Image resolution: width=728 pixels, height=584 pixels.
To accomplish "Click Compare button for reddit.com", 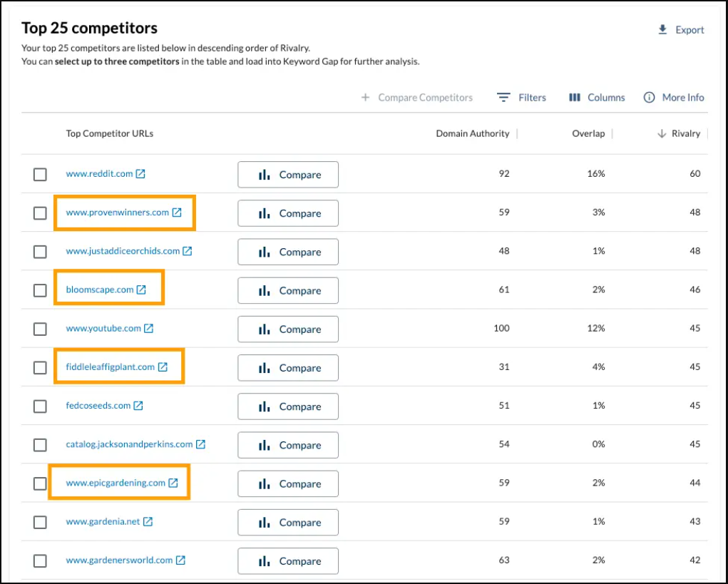I will 288,175.
